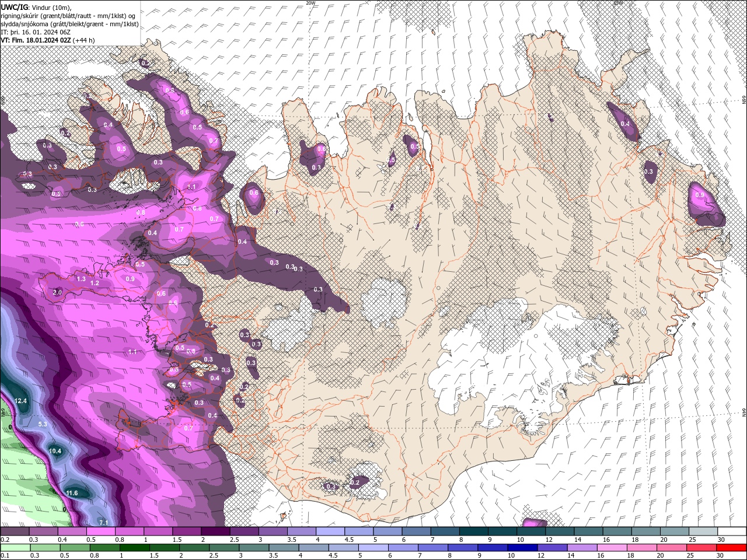Click the '4.5' label in the snow legend row

pyautogui.click(x=349, y=540)
